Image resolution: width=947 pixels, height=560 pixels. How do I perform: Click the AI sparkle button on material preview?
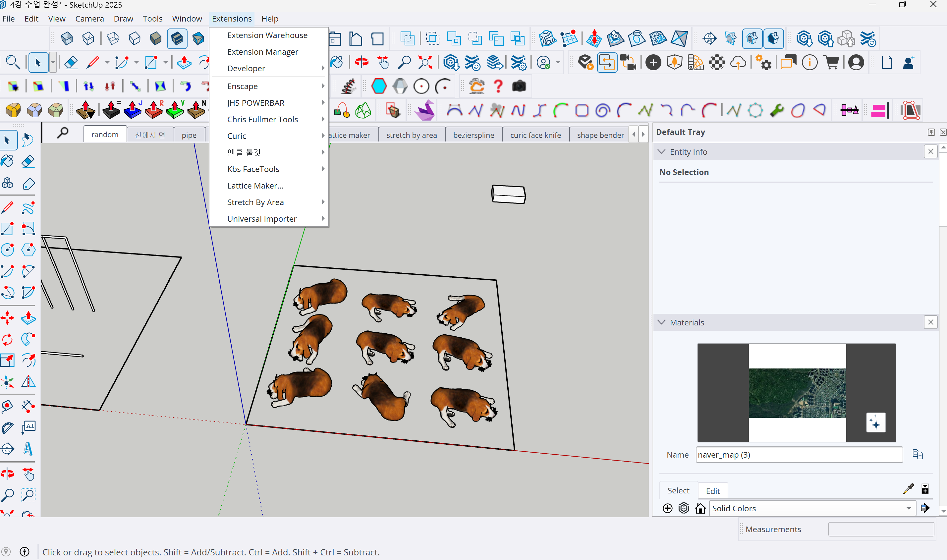pos(875,422)
